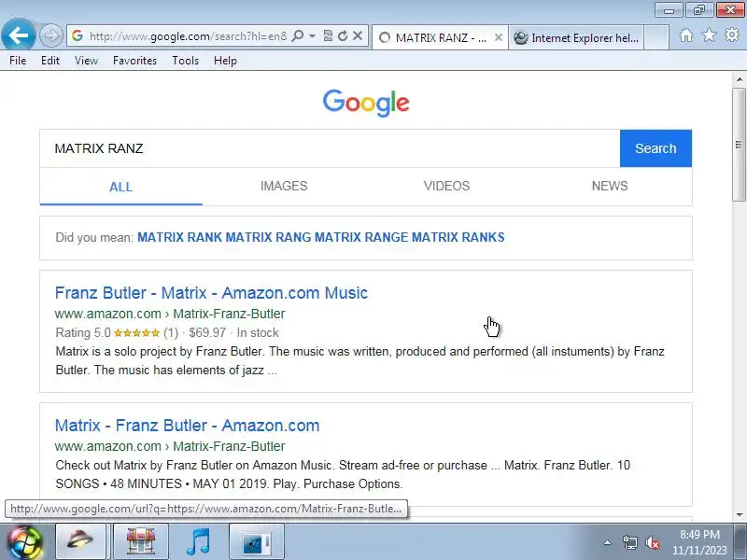Click the site favicon in address bar
The image size is (747, 560).
coord(78,35)
